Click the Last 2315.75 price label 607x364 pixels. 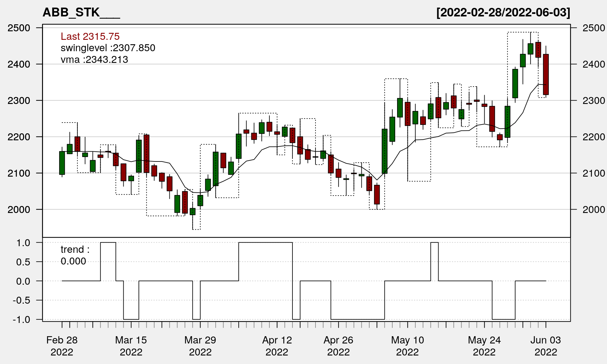(90, 36)
